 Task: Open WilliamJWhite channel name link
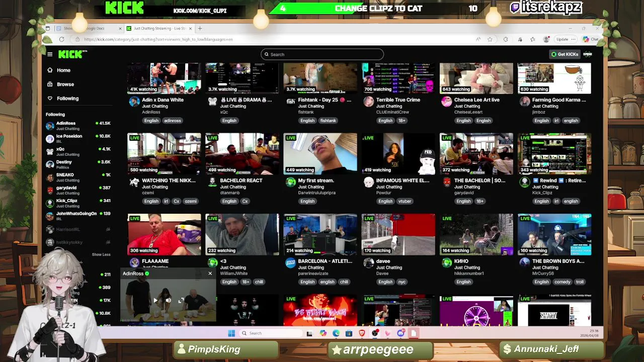pyautogui.click(x=234, y=274)
